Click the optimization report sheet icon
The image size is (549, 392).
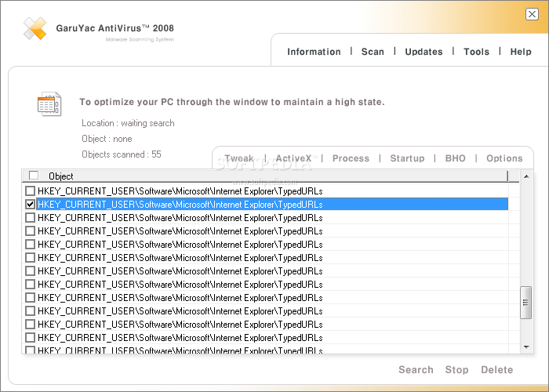click(49, 103)
